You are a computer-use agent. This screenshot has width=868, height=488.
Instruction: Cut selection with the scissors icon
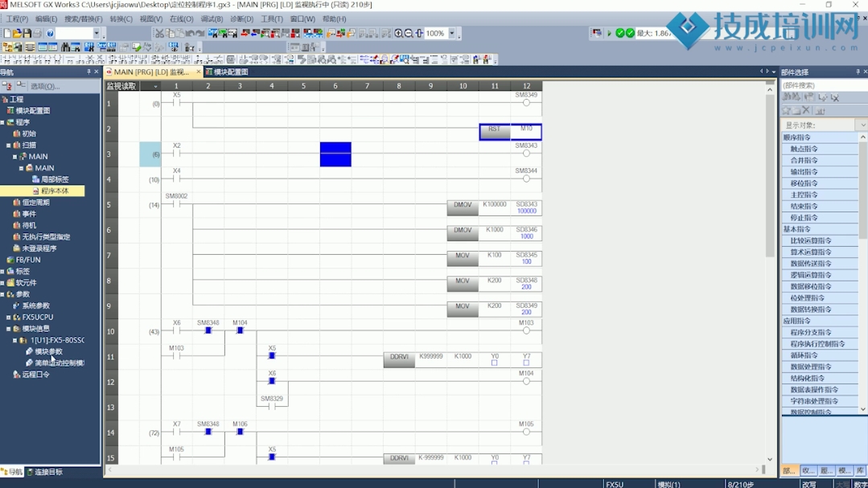coord(159,34)
